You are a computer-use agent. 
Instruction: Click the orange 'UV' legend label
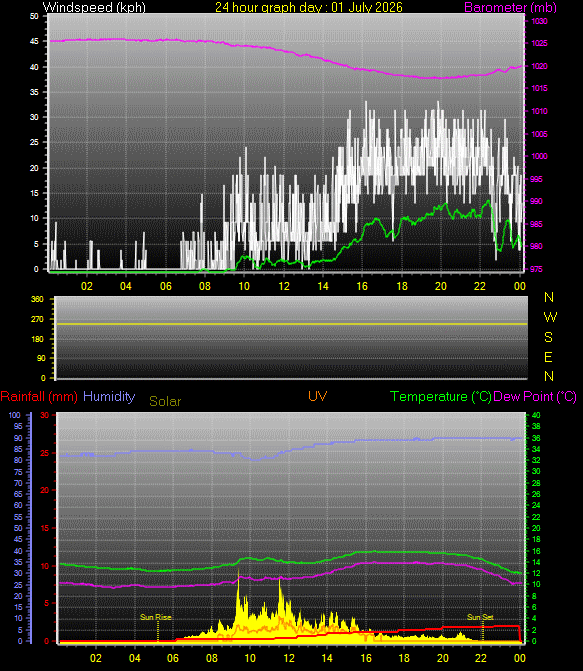(x=317, y=396)
